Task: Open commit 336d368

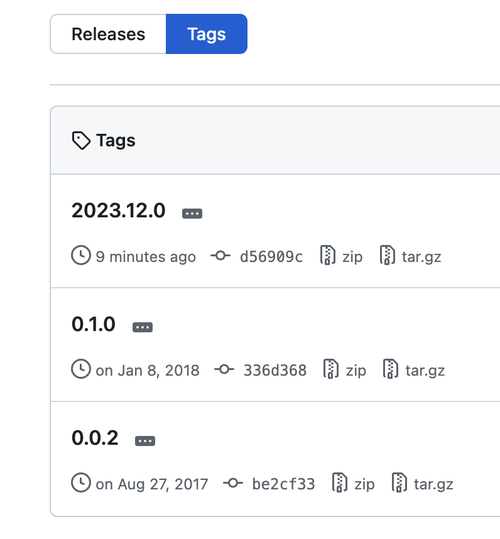Action: [275, 371]
